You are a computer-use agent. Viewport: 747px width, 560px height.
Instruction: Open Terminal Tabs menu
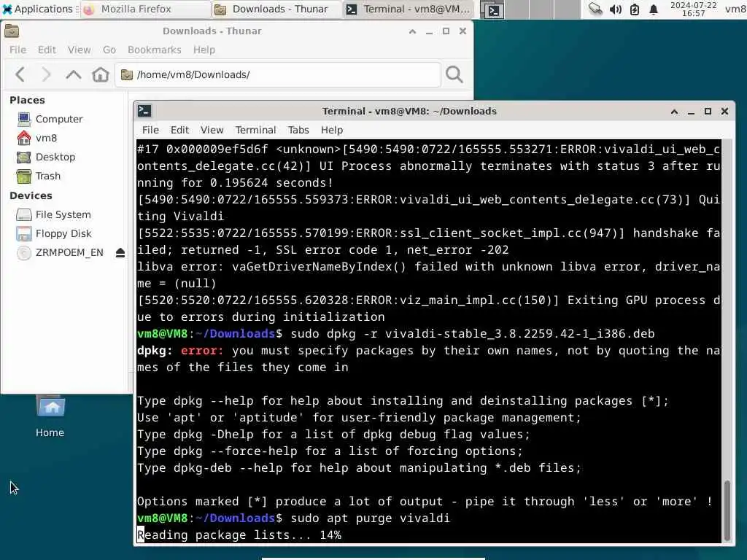pyautogui.click(x=298, y=130)
